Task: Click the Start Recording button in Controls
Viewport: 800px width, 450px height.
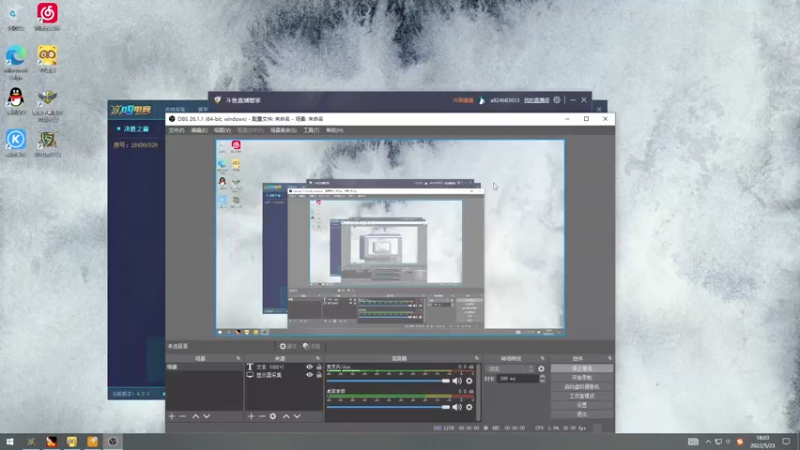Action: (x=582, y=378)
